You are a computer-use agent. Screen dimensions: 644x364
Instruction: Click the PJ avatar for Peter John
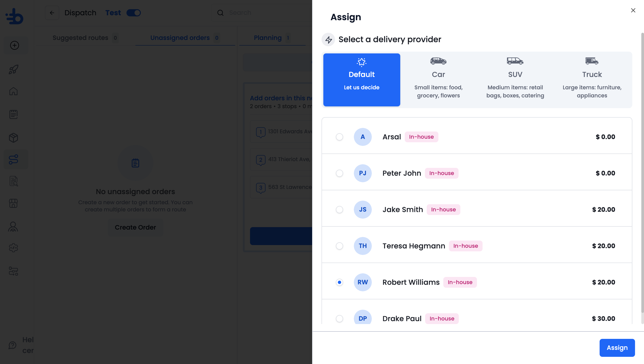(363, 173)
